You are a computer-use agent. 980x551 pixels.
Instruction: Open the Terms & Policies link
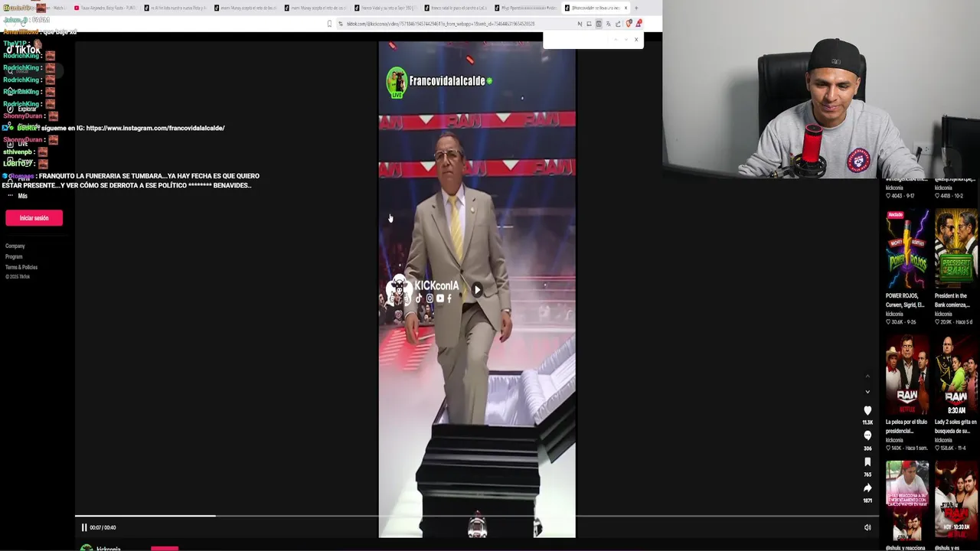(x=21, y=267)
